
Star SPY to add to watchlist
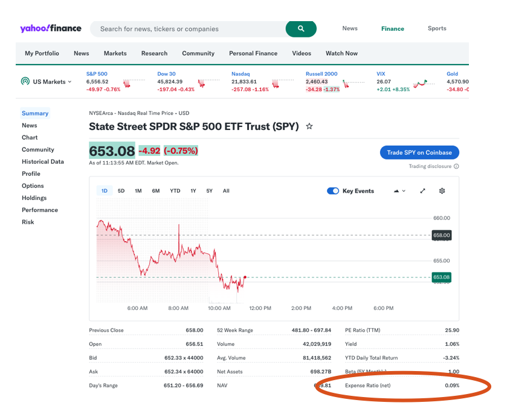pyautogui.click(x=309, y=127)
